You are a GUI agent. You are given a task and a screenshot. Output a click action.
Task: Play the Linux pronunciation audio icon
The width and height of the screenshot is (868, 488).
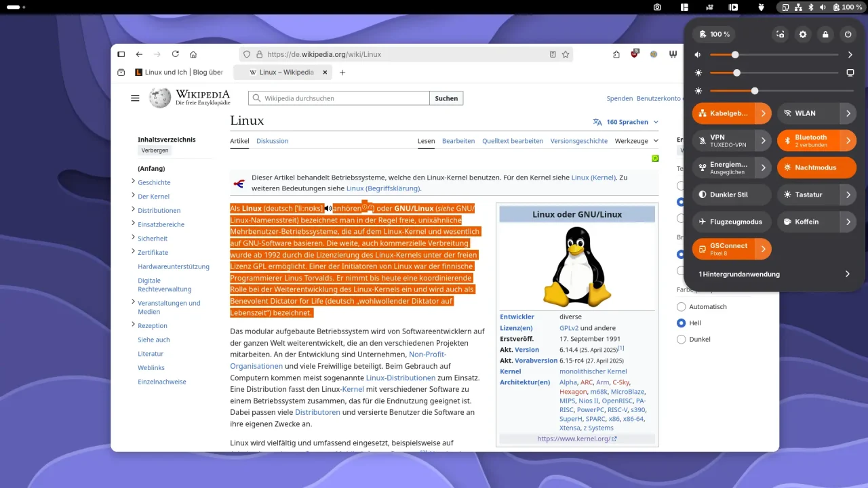pyautogui.click(x=328, y=209)
